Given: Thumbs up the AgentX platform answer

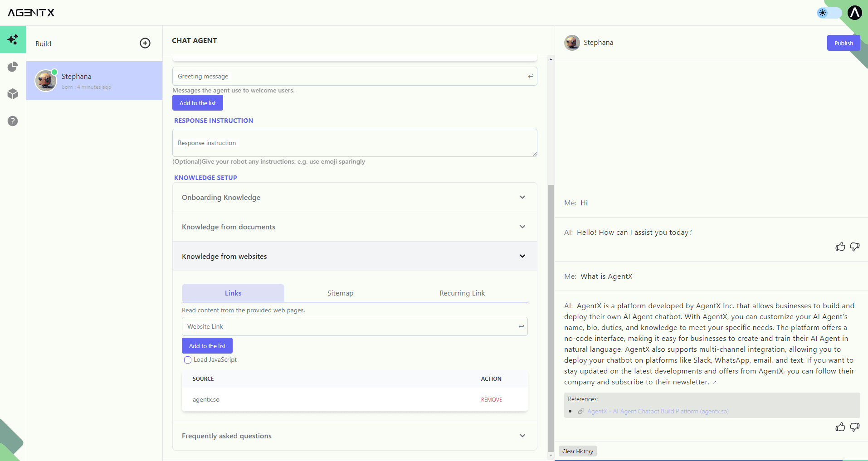Looking at the screenshot, I should (x=840, y=427).
